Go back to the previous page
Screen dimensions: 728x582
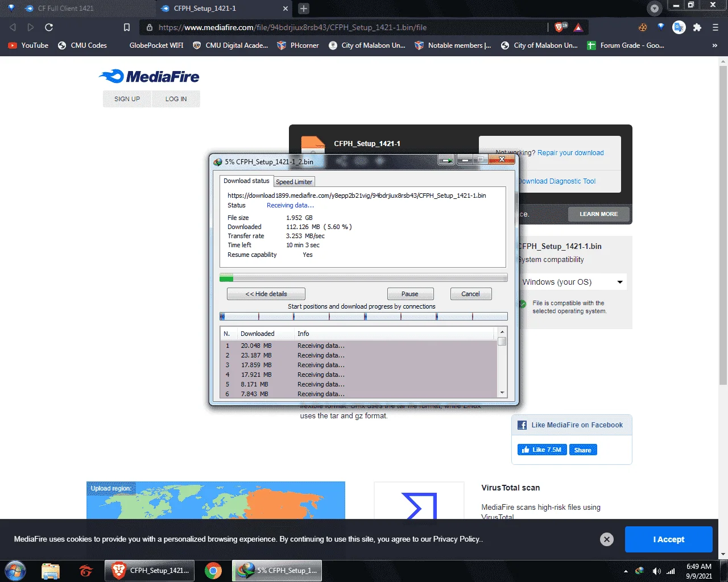pos(13,27)
